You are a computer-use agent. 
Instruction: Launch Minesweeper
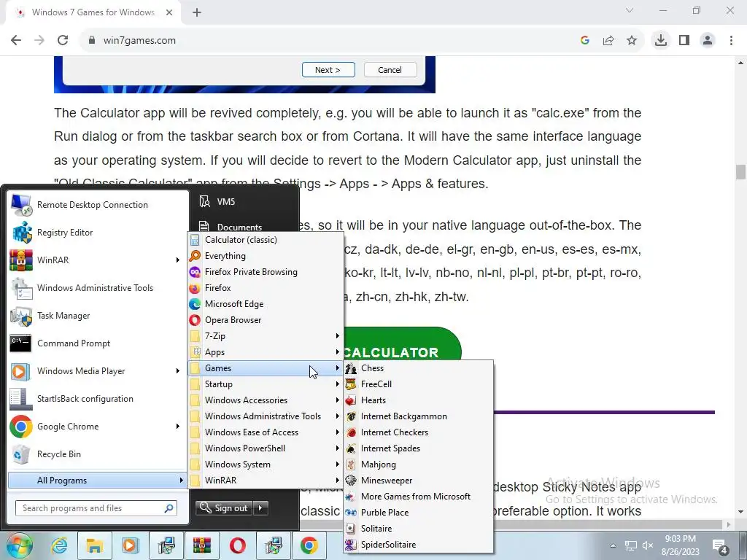coord(418,480)
